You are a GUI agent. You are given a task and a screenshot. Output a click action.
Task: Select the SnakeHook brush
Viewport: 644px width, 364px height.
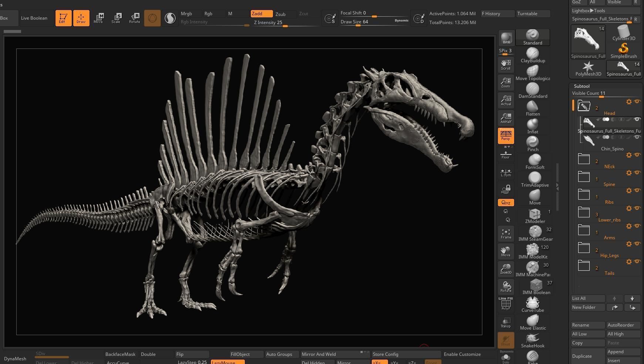click(x=533, y=340)
